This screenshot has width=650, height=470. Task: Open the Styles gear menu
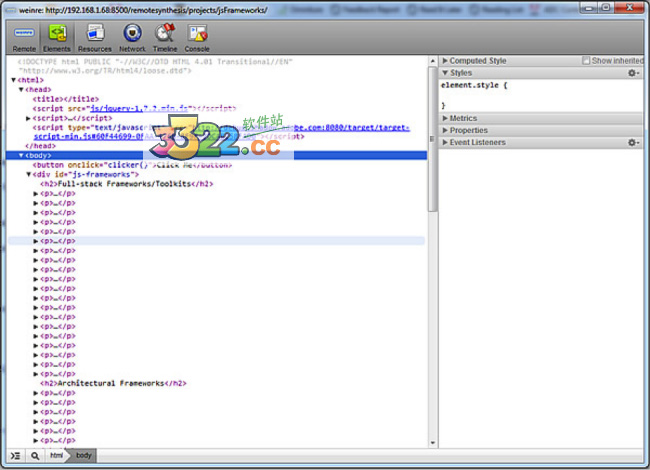coord(633,73)
